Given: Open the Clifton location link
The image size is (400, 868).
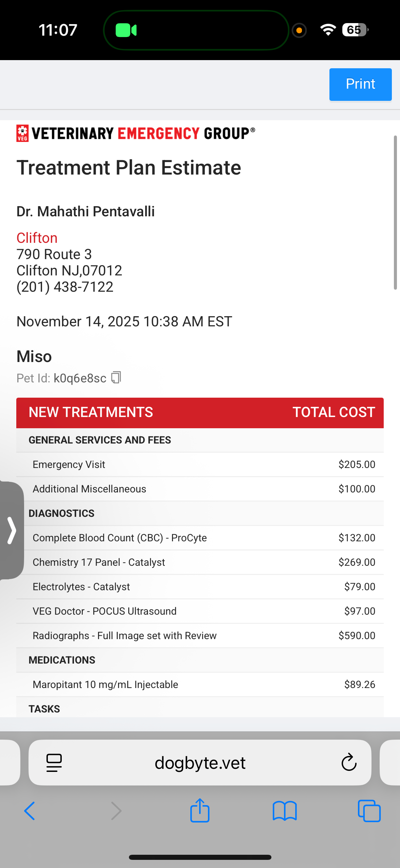Looking at the screenshot, I should [x=37, y=238].
